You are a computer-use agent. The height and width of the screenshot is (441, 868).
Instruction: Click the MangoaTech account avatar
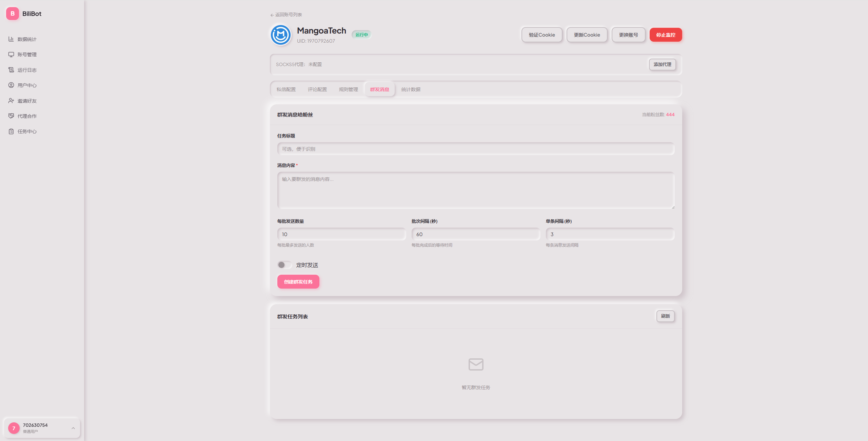coord(281,35)
